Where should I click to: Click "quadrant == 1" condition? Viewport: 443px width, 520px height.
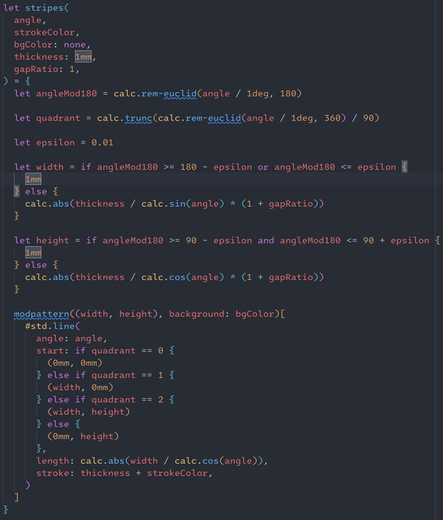[128, 375]
